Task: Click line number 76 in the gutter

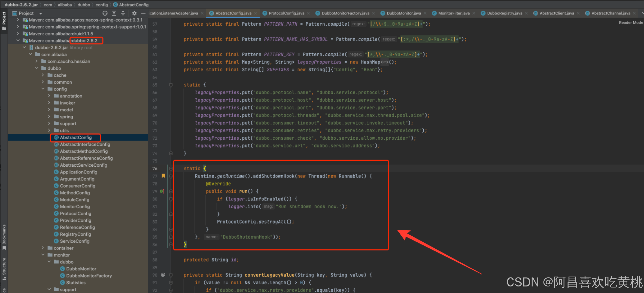Action: click(x=155, y=169)
